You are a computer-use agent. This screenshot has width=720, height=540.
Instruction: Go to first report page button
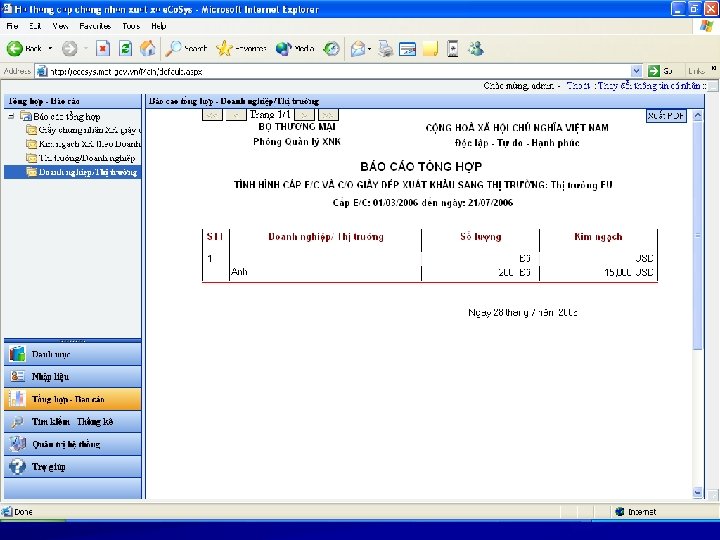tap(212, 115)
